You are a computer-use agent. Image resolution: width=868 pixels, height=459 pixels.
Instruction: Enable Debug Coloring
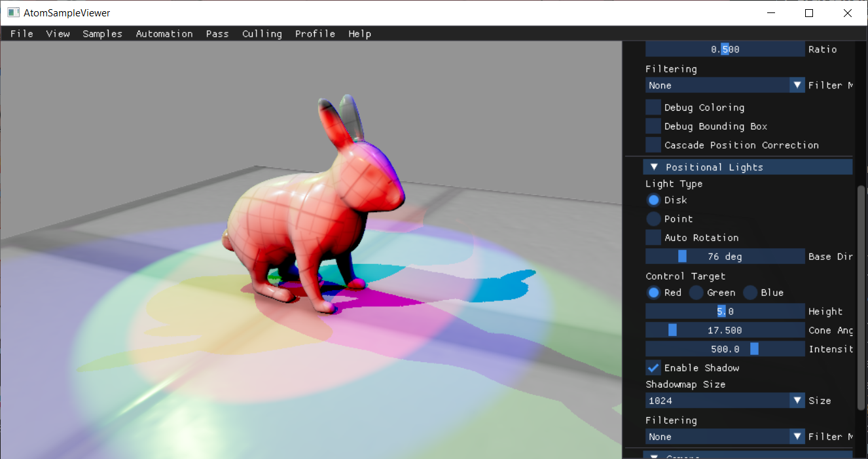click(653, 107)
